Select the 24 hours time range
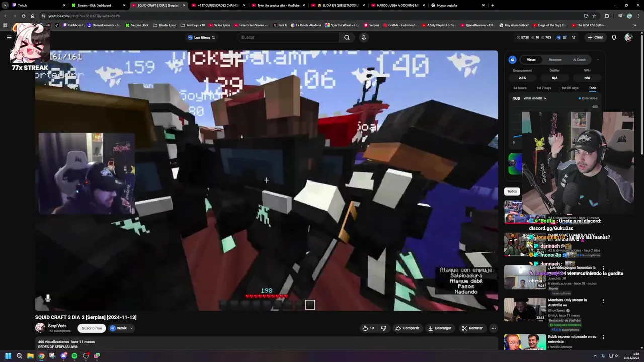Viewport: 644px width, 362px height. (x=520, y=88)
